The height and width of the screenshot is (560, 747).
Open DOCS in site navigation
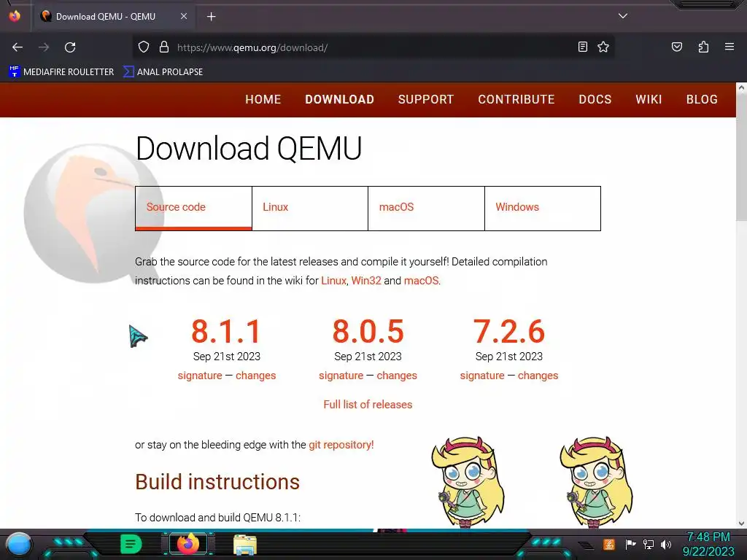click(595, 99)
